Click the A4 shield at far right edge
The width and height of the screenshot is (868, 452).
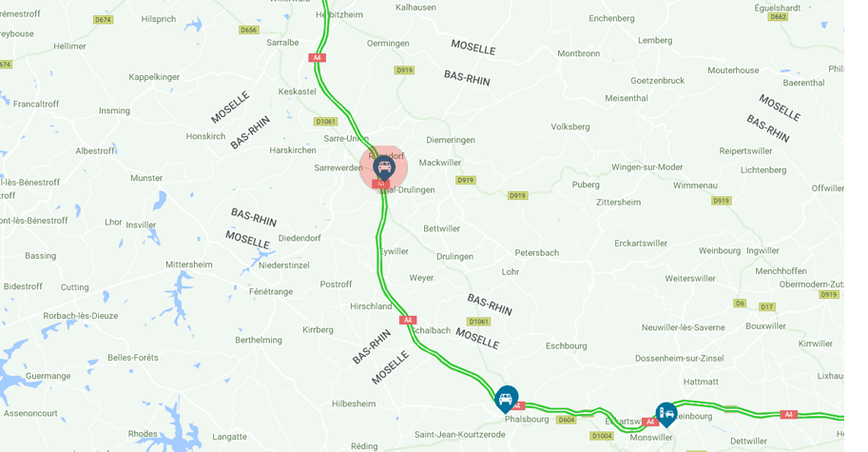pos(789,414)
